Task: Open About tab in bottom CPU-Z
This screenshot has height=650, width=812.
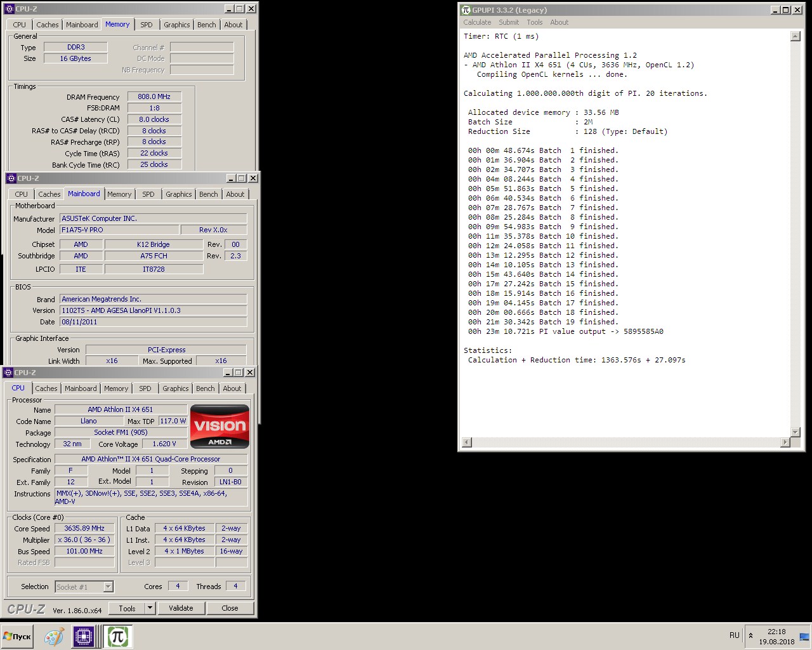Action: [x=232, y=388]
